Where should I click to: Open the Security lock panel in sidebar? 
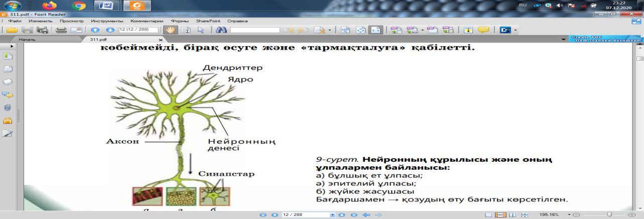click(x=8, y=121)
